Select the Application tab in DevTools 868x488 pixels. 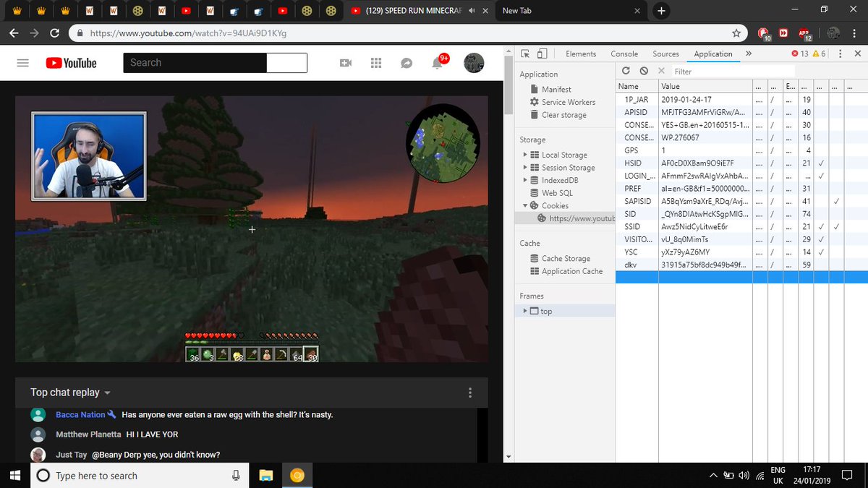(713, 53)
